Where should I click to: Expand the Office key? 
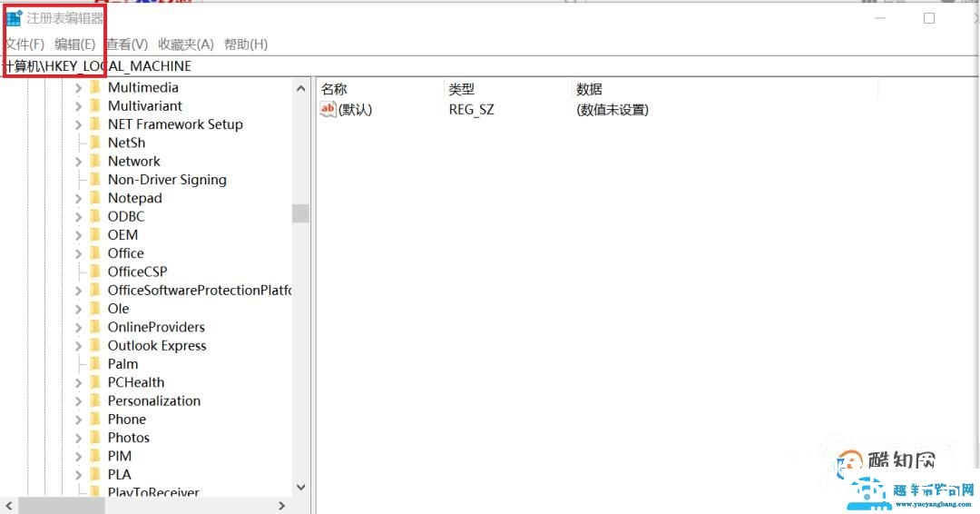[x=79, y=254]
